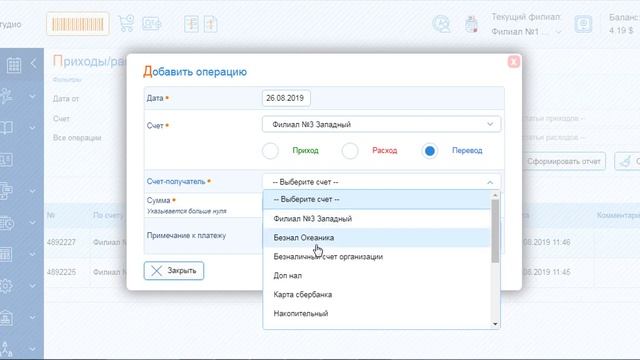
Task: Click the ID card icon in top toolbar
Action: (x=152, y=24)
